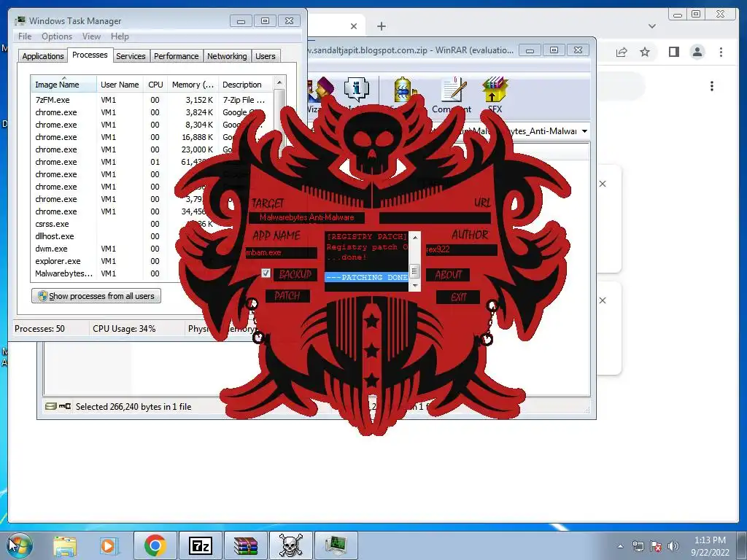Click EXIT in the patcher
This screenshot has width=747, height=560.
tap(458, 297)
